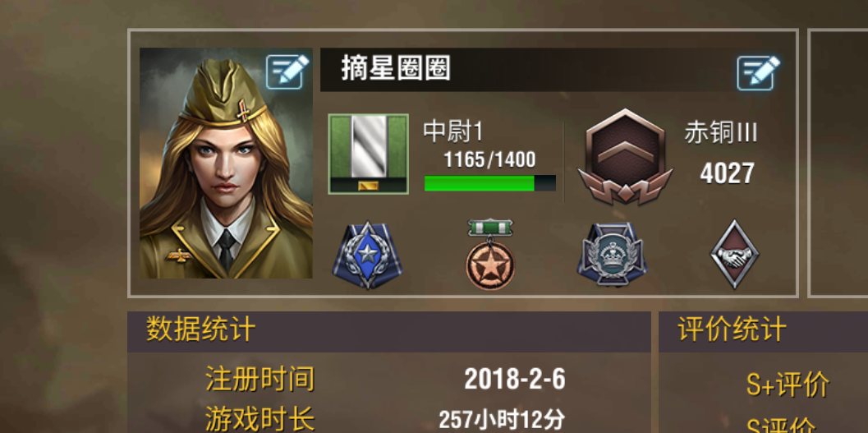This screenshot has width=868, height=433.
Task: Select the crown cross medal
Action: pos(612,254)
